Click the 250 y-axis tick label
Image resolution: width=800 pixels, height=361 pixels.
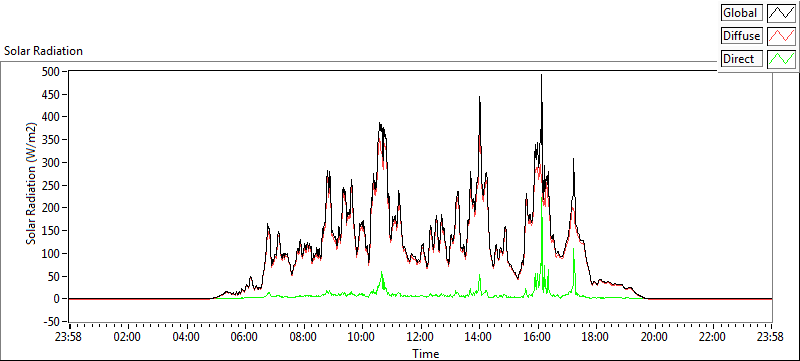click(52, 185)
